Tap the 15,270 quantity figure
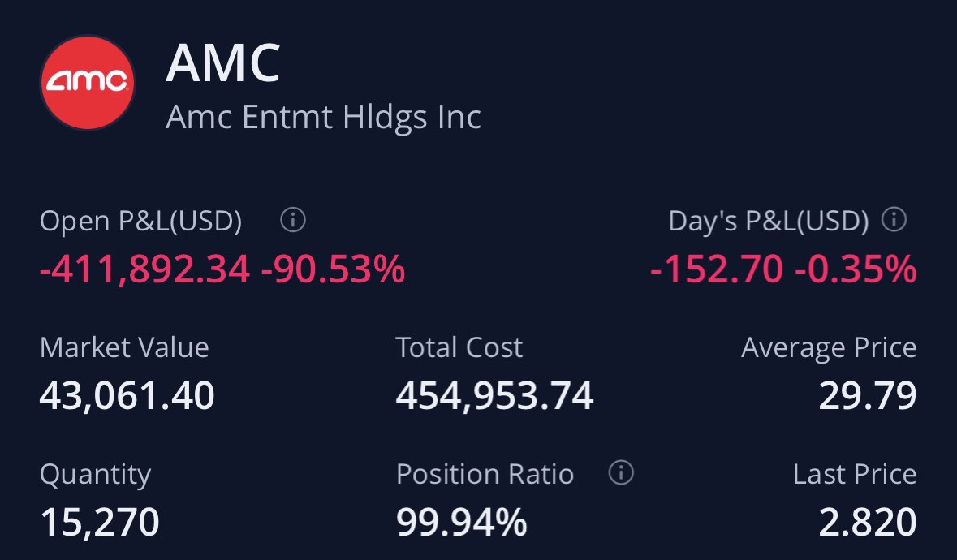Image resolution: width=957 pixels, height=560 pixels. click(99, 523)
